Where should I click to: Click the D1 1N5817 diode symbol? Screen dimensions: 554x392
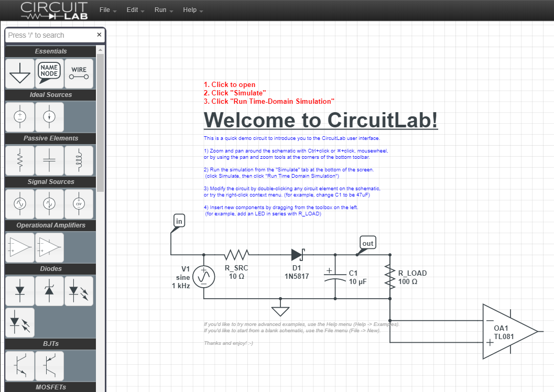coord(298,255)
